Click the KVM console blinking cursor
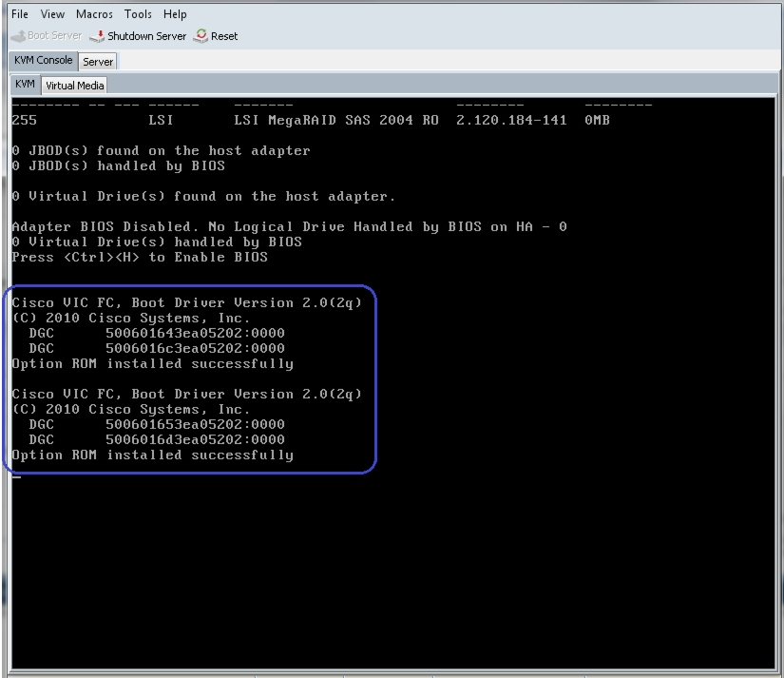Viewport: 784px width, 678px height. pyautogui.click(x=16, y=477)
